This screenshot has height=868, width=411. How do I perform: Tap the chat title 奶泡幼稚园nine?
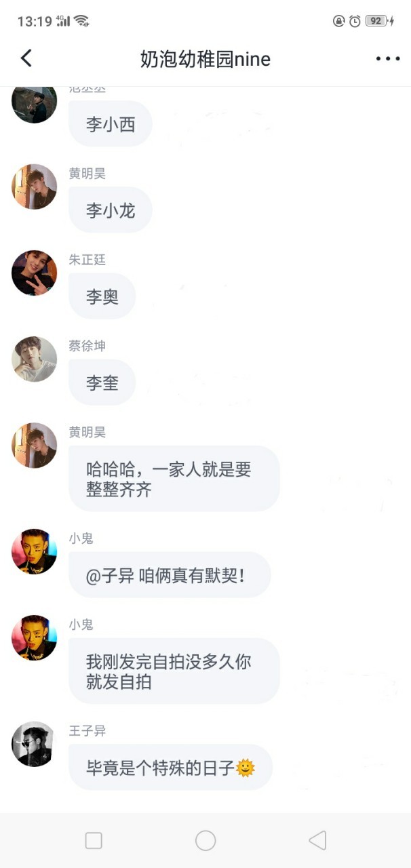(x=206, y=59)
